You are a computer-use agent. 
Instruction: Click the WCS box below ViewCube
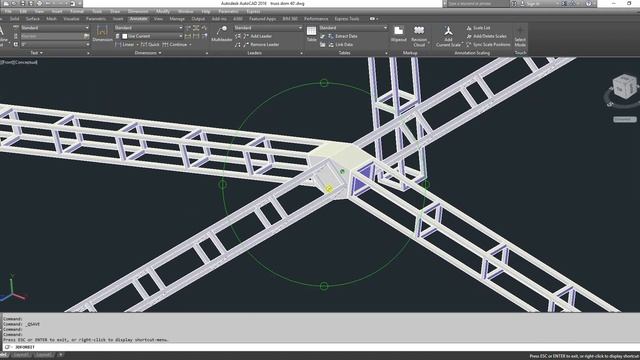(625, 119)
